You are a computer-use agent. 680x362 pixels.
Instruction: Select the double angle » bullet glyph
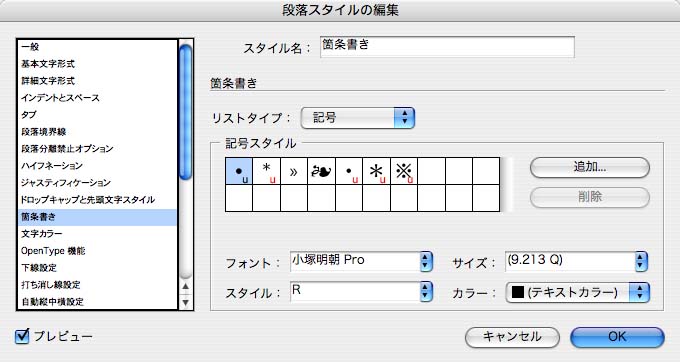point(294,171)
